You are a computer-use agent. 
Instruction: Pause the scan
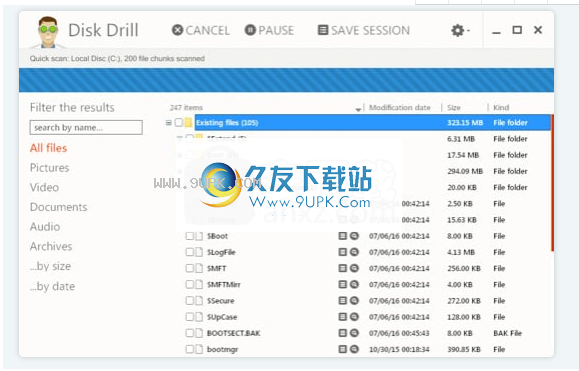(269, 30)
